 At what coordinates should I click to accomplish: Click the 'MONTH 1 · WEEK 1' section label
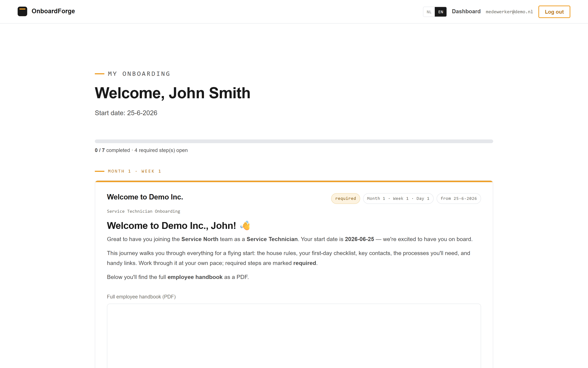pyautogui.click(x=134, y=171)
